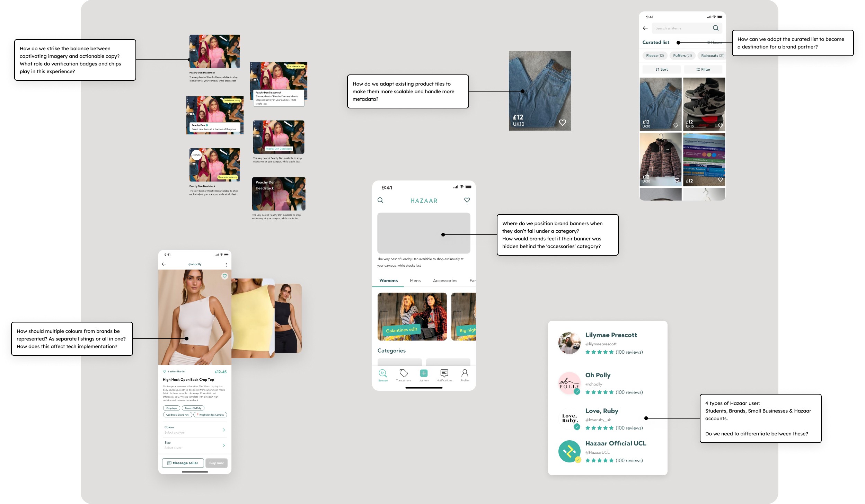Toggle the Raincoats (21) filter chip

pos(712,55)
